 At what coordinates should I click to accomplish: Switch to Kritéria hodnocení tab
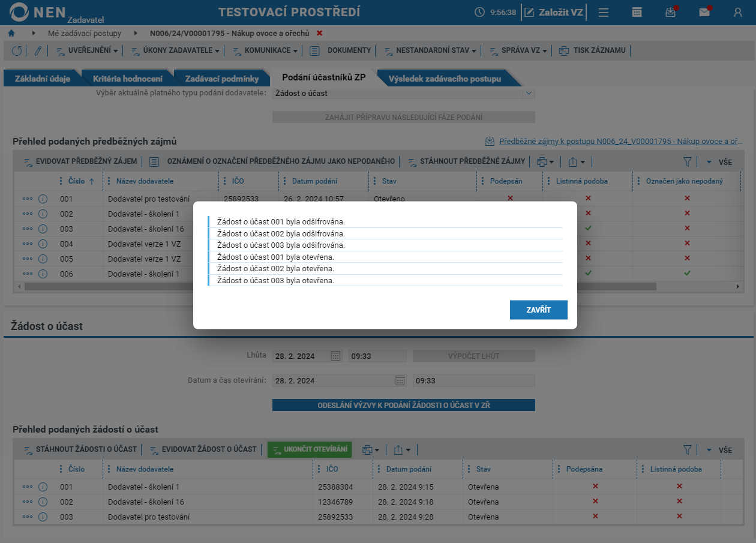pos(127,79)
